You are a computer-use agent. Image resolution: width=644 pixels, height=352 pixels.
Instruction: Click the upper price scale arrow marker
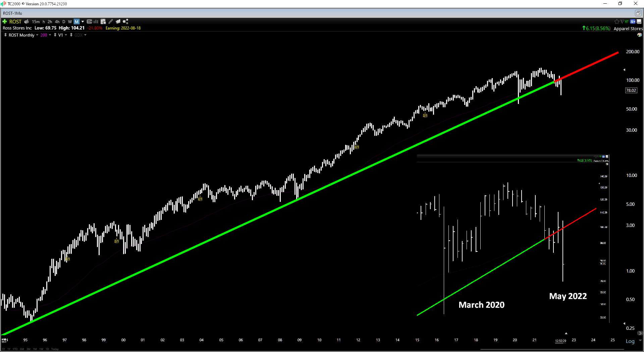(624, 70)
